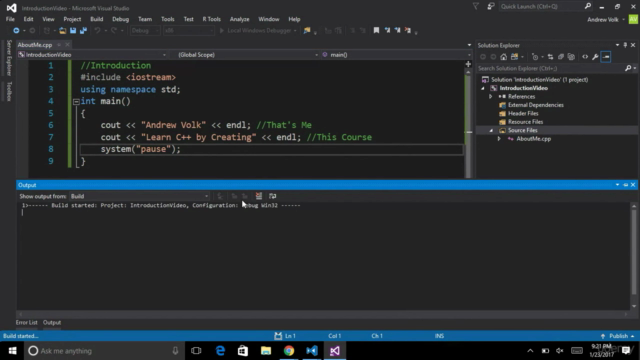
Task: Click Solution Explorer Pending Changes Filter icon
Action: (x=535, y=57)
